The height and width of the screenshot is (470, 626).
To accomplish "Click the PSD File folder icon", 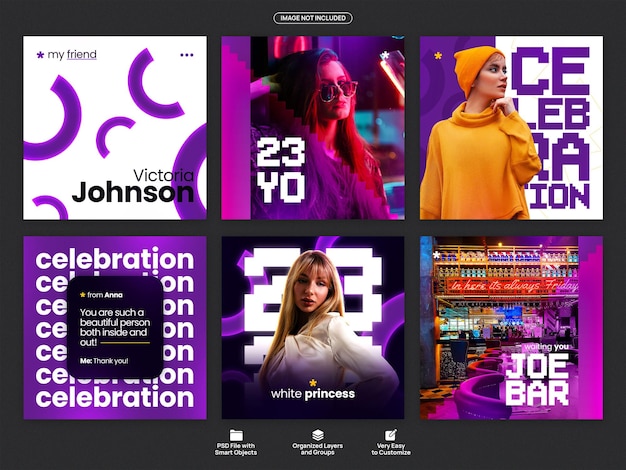I will [236, 435].
